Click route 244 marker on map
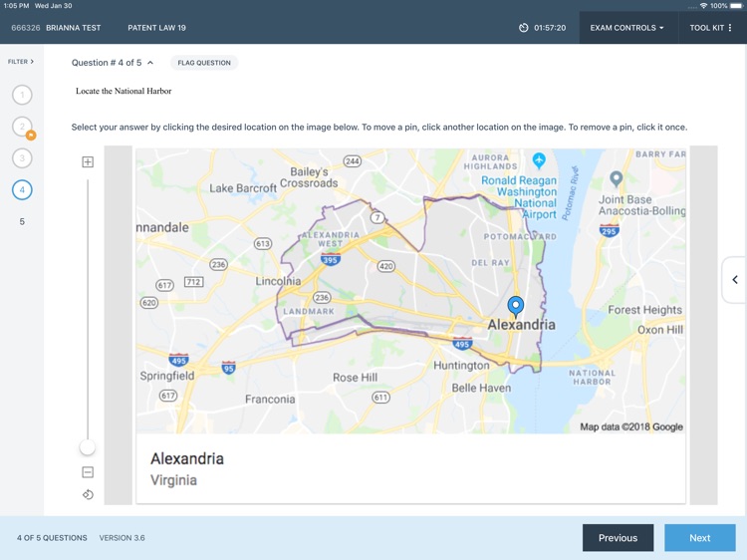Screen dimensions: 747x560 pyautogui.click(x=352, y=161)
